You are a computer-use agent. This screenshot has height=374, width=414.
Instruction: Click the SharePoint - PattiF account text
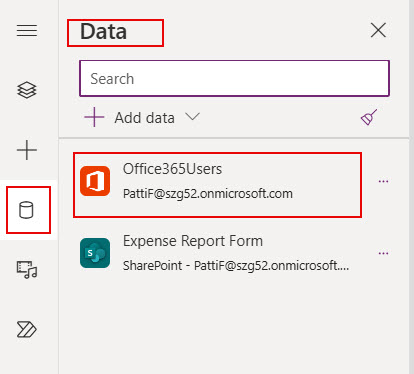click(236, 266)
